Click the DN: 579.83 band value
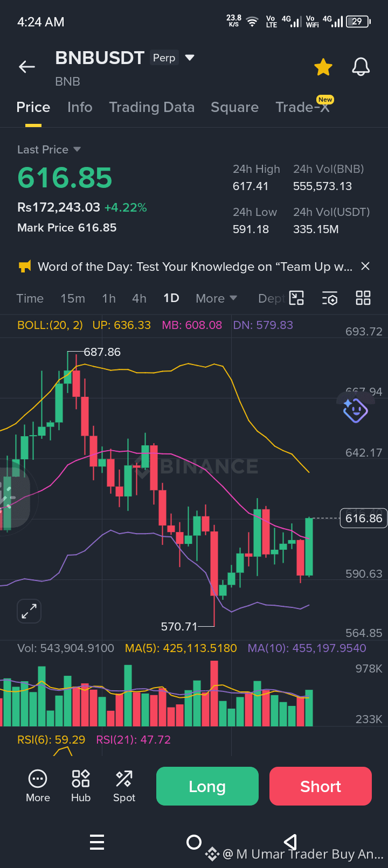 tap(263, 325)
